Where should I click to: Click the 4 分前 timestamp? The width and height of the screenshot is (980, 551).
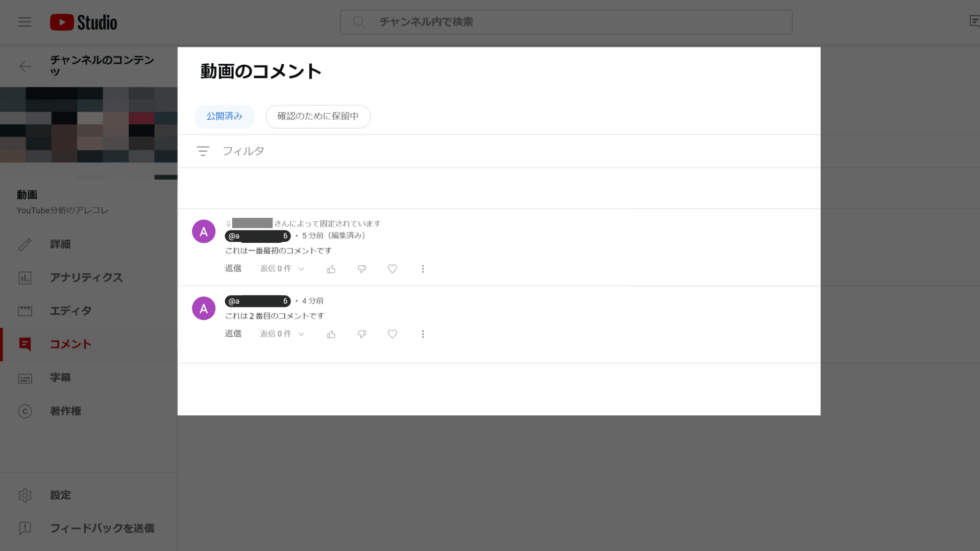[313, 301]
